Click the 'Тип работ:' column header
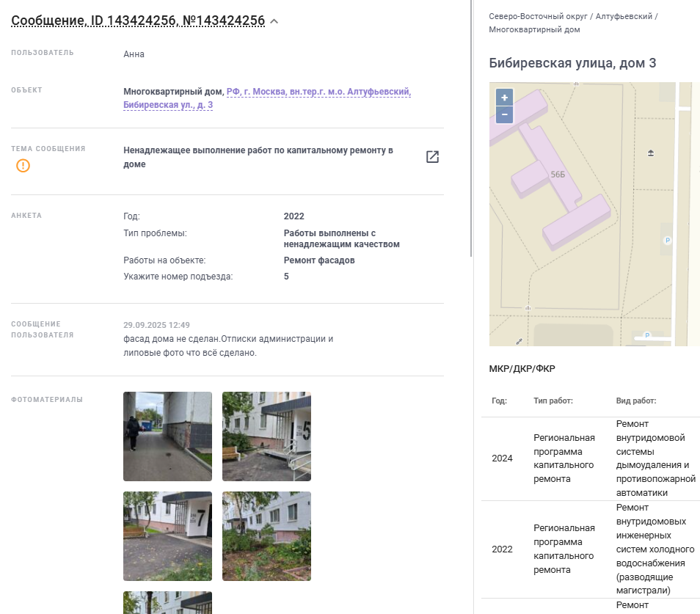The height and width of the screenshot is (614, 700). pyautogui.click(x=553, y=401)
